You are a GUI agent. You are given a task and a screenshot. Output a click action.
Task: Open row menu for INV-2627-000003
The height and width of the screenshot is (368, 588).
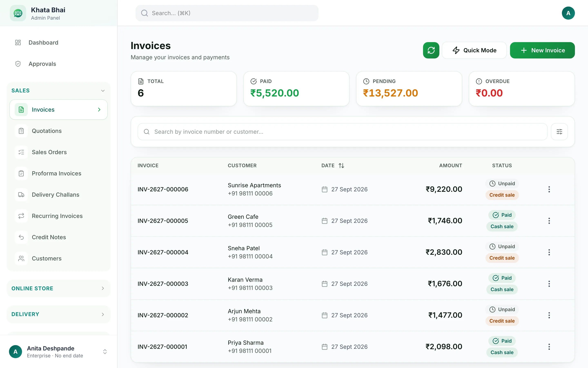[549, 284]
